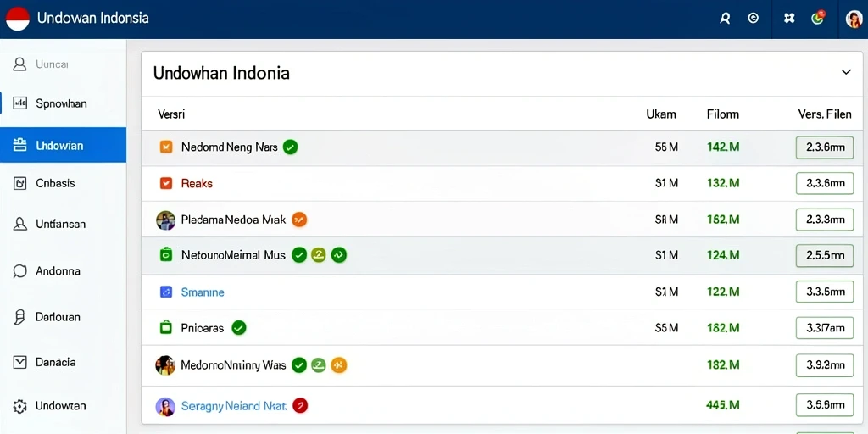868x434 pixels.
Task: Select the Undowian sidebar item
Action: (63, 145)
